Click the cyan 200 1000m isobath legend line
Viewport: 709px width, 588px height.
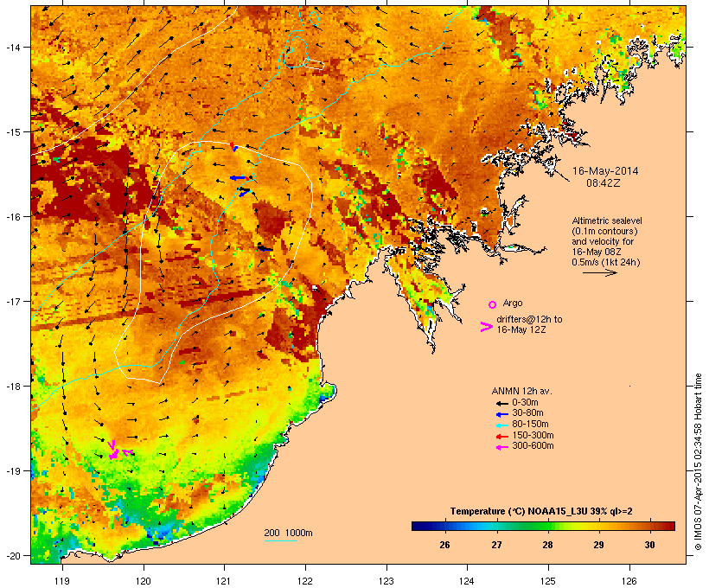pyautogui.click(x=281, y=540)
